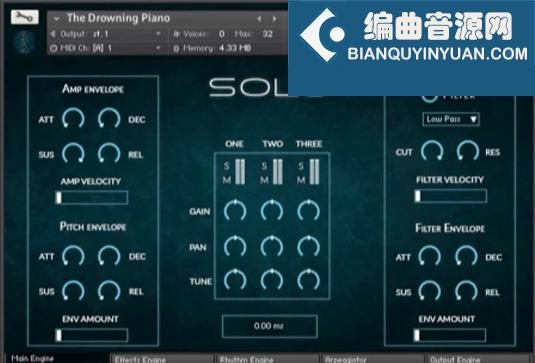Click the 0.00 ms value display
The width and height of the screenshot is (535, 363).
270,326
